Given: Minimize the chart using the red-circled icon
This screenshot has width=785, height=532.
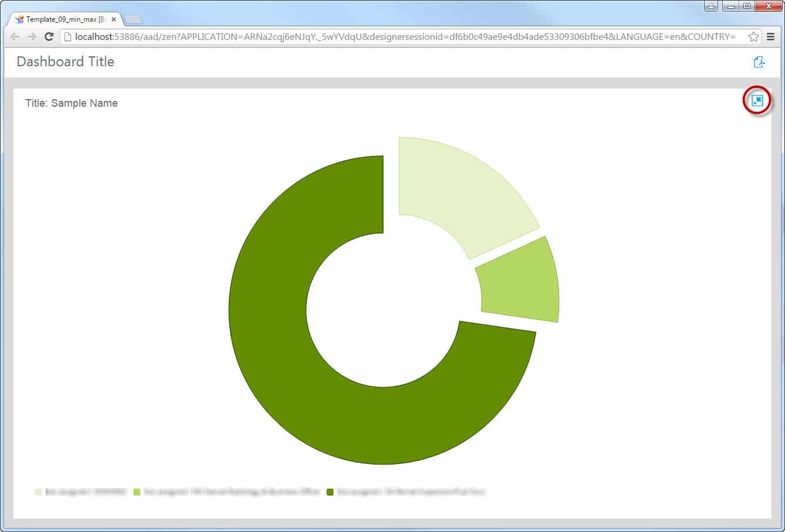Looking at the screenshot, I should [x=757, y=101].
